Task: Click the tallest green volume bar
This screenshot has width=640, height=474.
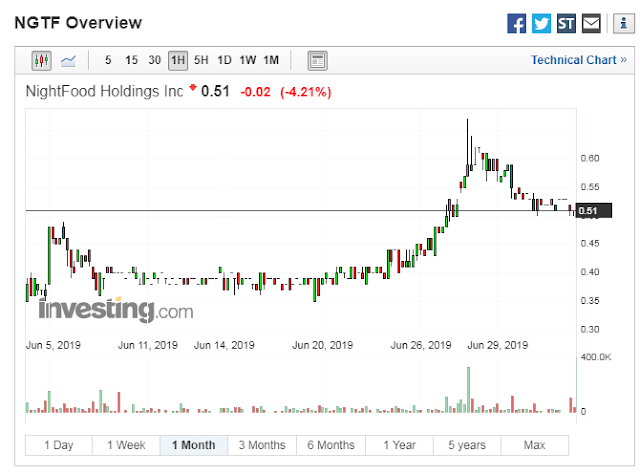Action: 468,390
